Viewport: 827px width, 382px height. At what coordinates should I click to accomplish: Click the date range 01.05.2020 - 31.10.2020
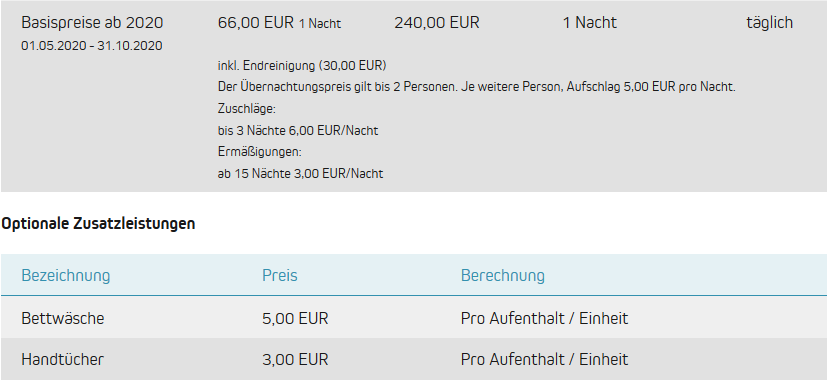click(92, 46)
